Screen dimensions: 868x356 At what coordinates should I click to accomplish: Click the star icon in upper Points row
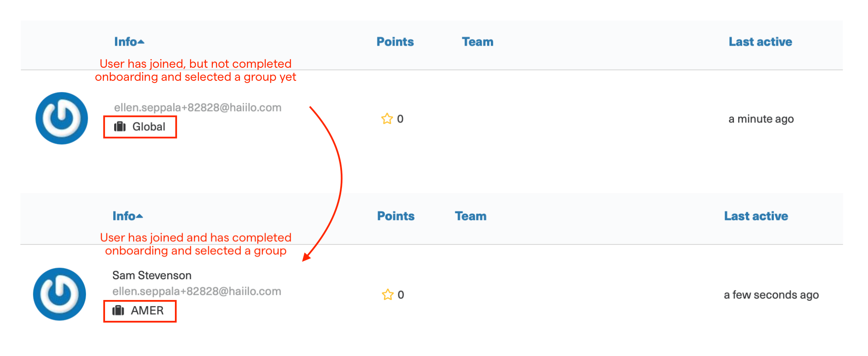tap(387, 119)
